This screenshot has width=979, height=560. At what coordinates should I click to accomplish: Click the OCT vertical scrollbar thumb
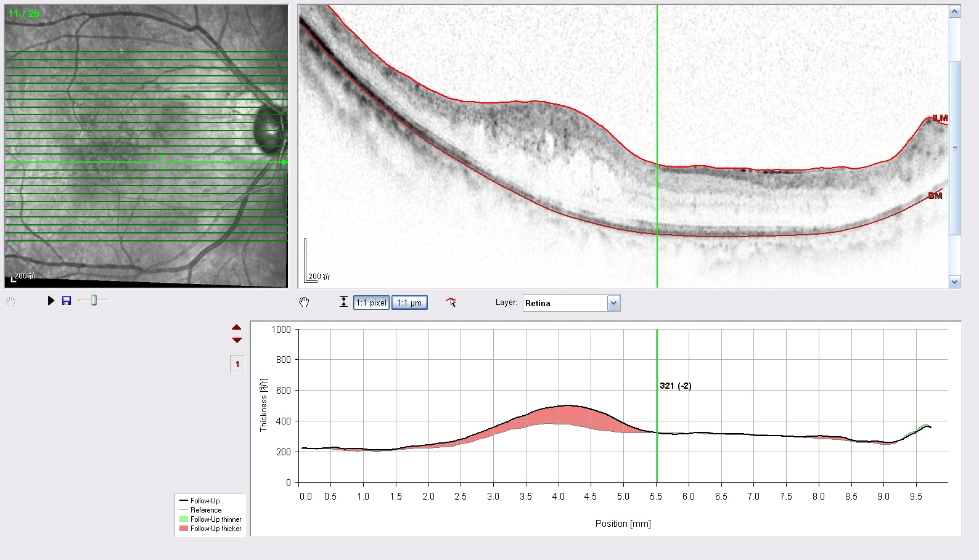[955, 148]
